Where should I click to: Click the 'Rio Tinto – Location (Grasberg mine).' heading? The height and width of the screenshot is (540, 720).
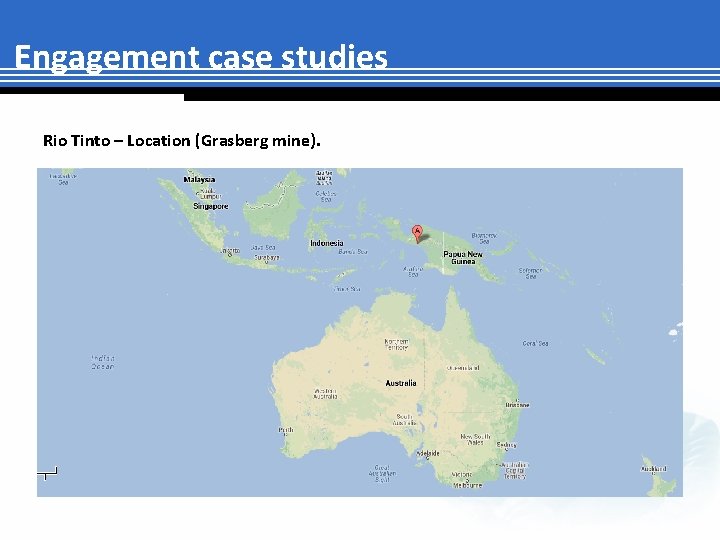[181, 141]
